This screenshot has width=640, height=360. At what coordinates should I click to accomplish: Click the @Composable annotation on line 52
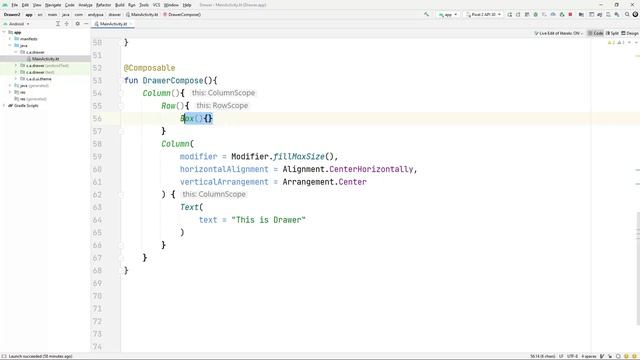click(x=149, y=68)
